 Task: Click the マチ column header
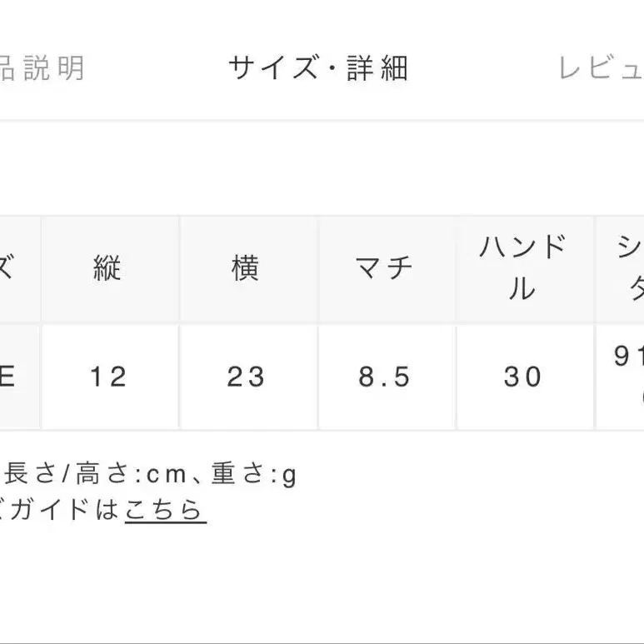tap(384, 269)
